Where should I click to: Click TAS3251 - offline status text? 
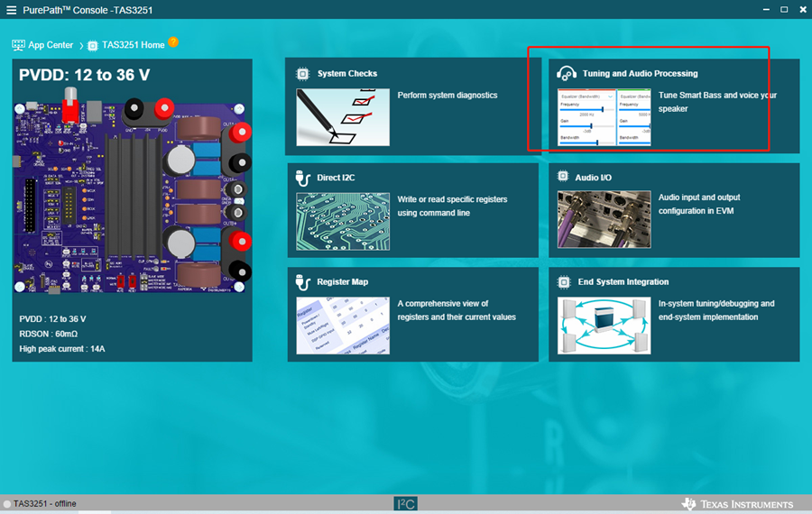tap(44, 504)
